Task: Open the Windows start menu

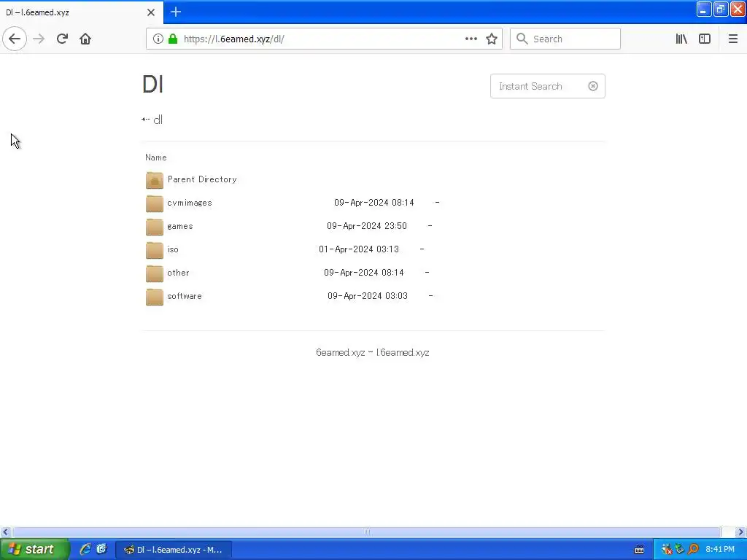Action: click(x=34, y=549)
